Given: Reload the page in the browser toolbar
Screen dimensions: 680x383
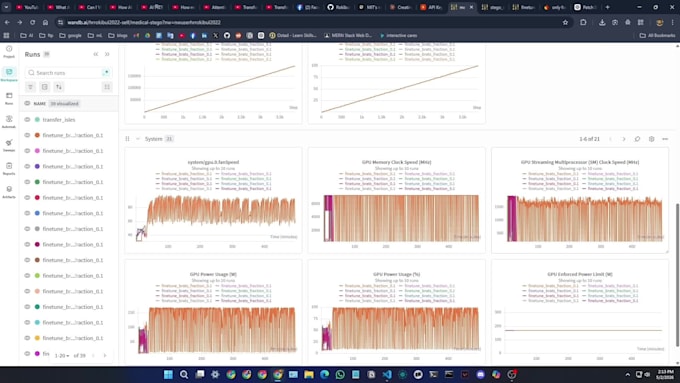Looking at the screenshot, I should tap(33, 22).
